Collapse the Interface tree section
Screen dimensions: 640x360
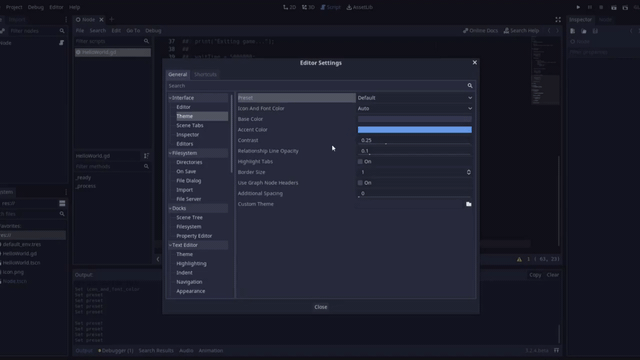[170, 98]
